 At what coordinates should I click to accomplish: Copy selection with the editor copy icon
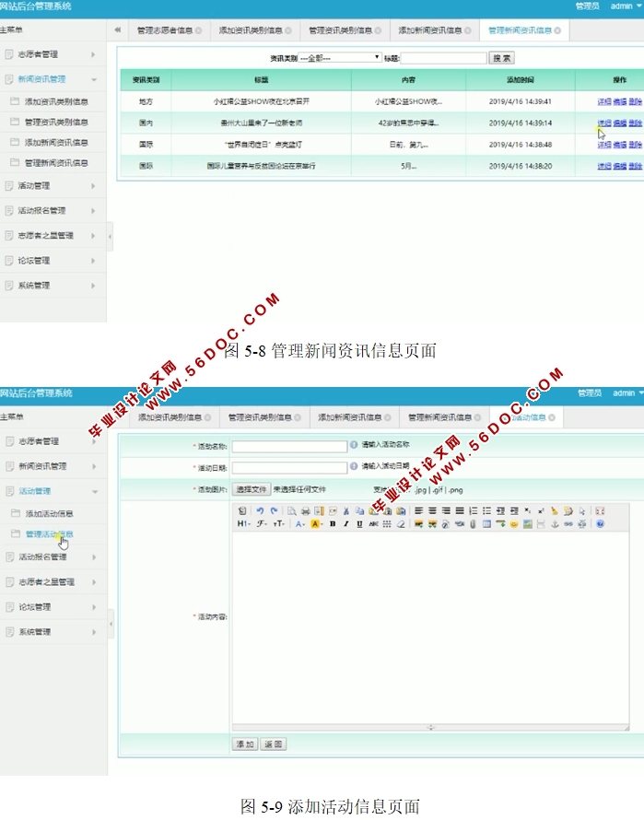pyautogui.click(x=359, y=511)
